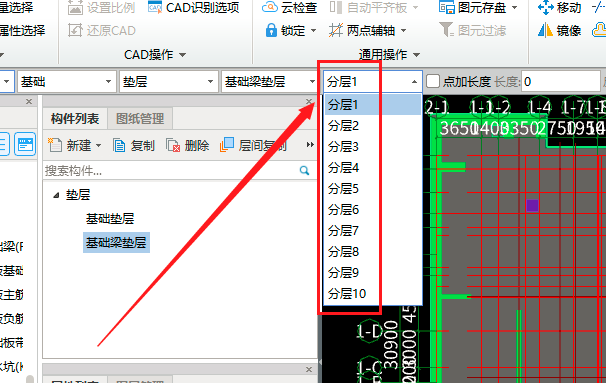The image size is (606, 383).
Task: Select 分层9 from the list
Action: pos(373,272)
